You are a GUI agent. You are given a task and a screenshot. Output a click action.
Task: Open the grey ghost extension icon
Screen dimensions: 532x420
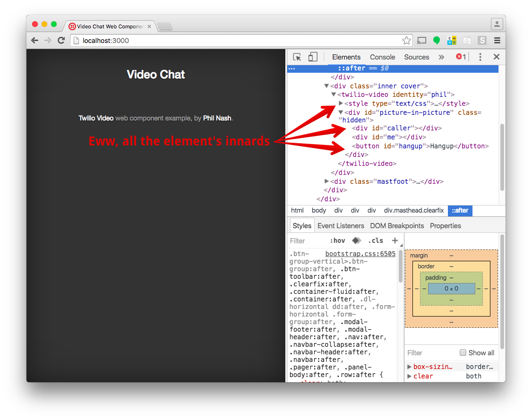point(467,41)
